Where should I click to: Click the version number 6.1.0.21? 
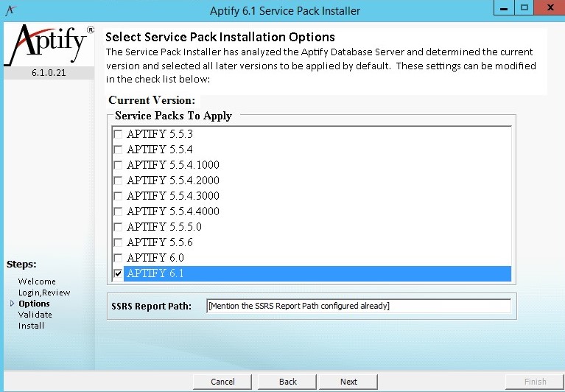(49, 73)
